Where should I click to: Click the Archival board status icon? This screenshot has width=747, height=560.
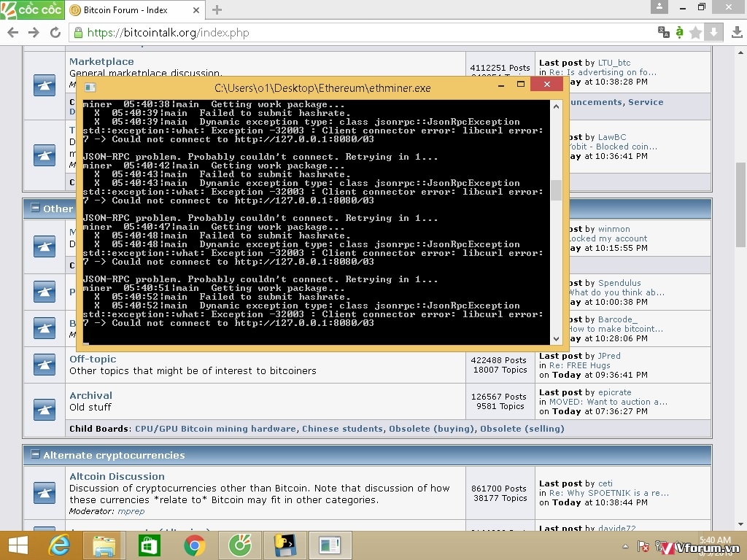coord(44,410)
